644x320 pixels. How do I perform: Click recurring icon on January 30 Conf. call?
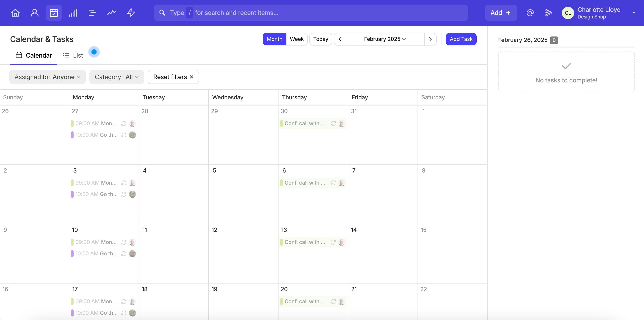click(333, 124)
